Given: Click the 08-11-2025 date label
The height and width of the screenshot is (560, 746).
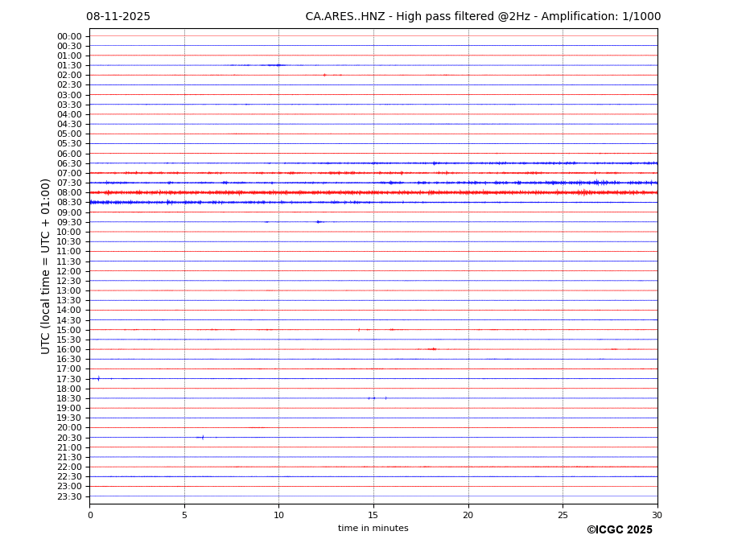Looking at the screenshot, I should (x=118, y=17).
